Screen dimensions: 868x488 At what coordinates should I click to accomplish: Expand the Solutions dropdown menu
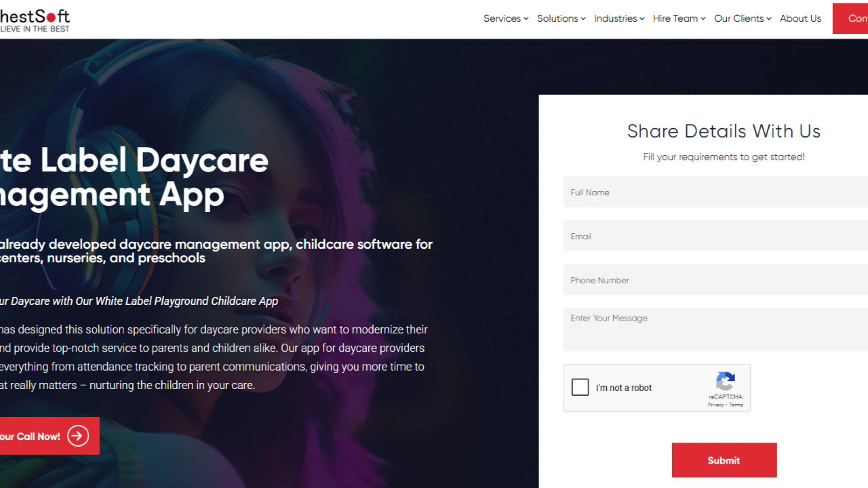tap(561, 18)
